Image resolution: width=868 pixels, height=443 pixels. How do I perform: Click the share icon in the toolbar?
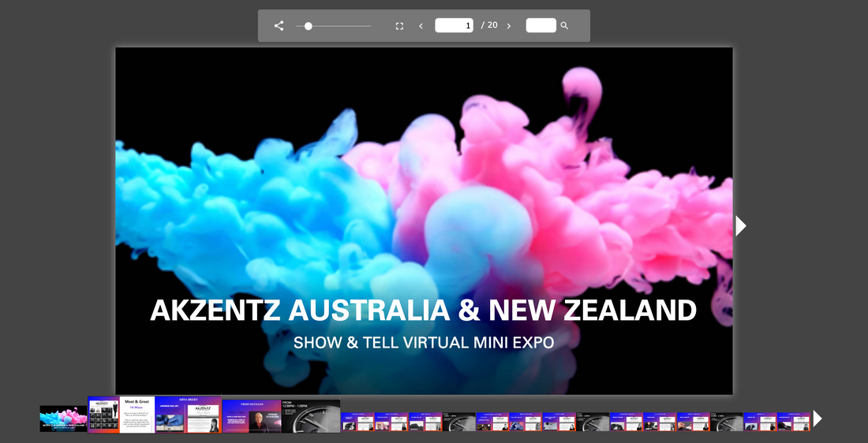[x=279, y=25]
